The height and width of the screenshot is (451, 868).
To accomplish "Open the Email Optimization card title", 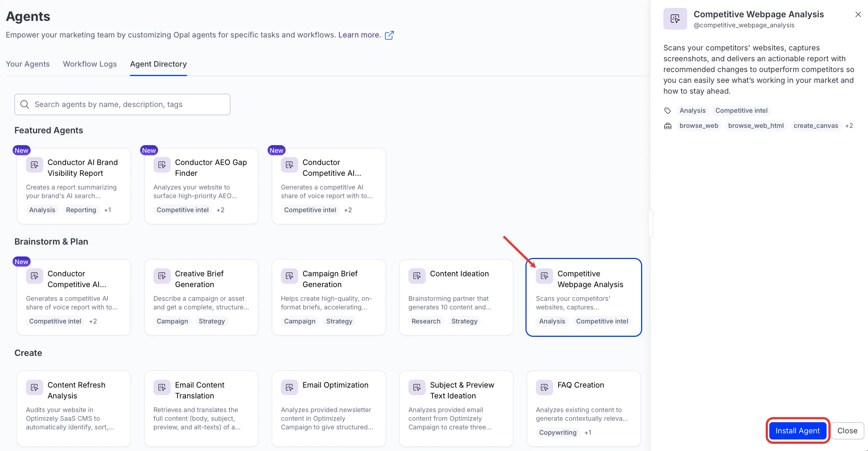I will (x=335, y=385).
